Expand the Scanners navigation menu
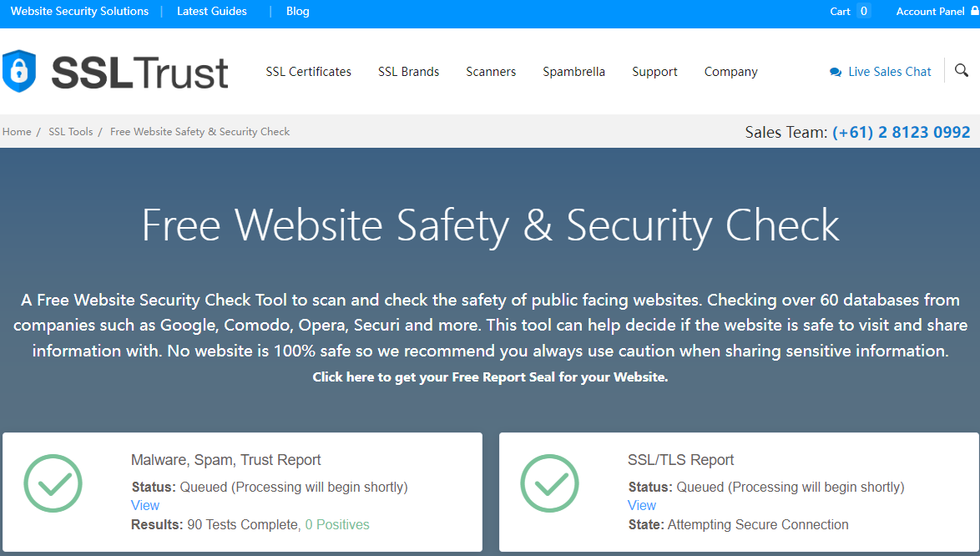 click(491, 72)
